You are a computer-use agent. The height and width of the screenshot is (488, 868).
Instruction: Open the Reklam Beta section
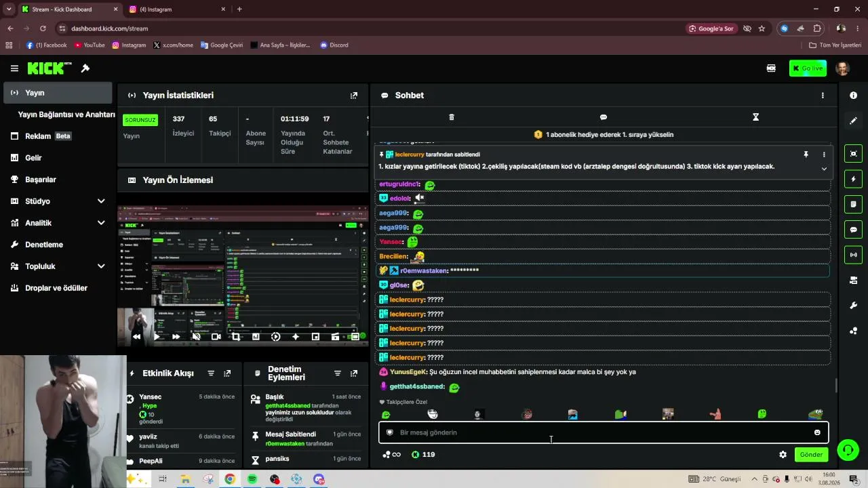(x=57, y=136)
